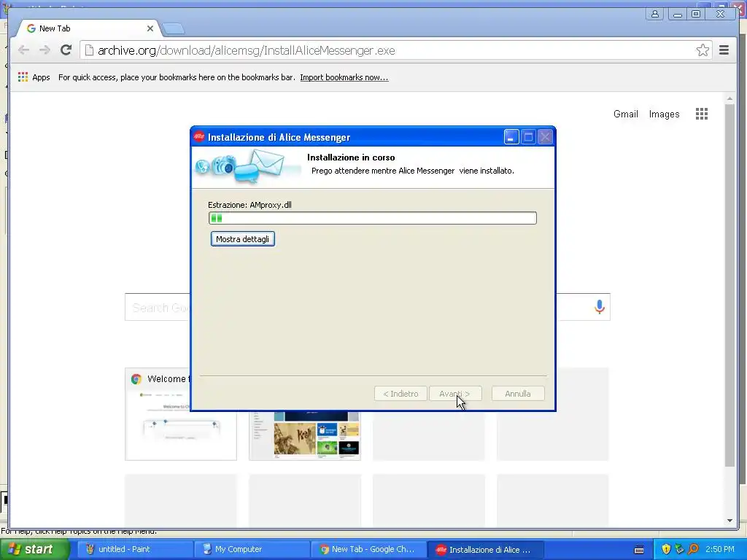Open the on-screen keyboard taskbar icon
The height and width of the screenshot is (560, 747).
[x=639, y=550]
